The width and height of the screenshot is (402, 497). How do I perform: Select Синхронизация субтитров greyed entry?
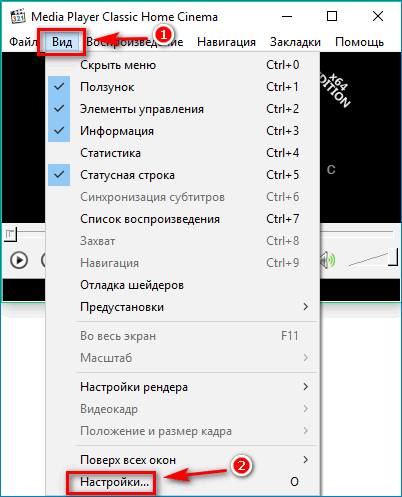pyautogui.click(x=183, y=197)
